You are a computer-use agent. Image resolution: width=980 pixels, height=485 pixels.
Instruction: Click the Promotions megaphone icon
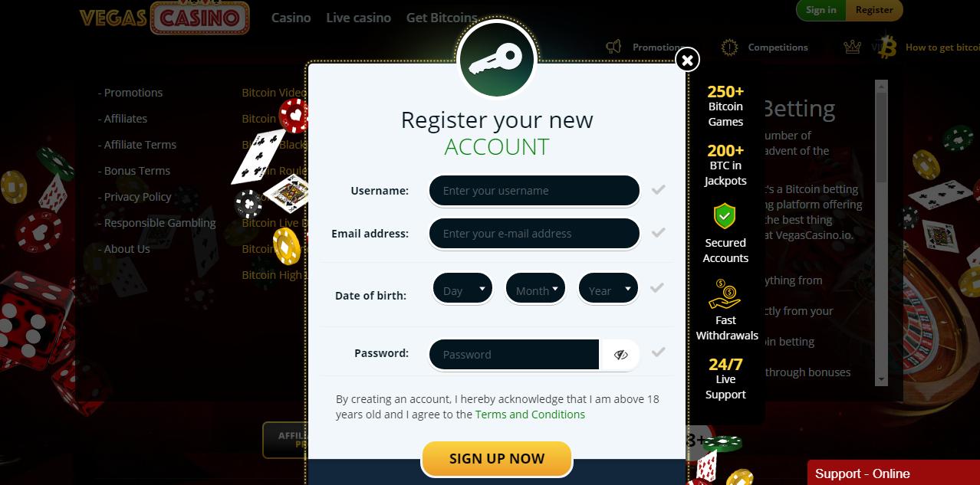tap(613, 47)
